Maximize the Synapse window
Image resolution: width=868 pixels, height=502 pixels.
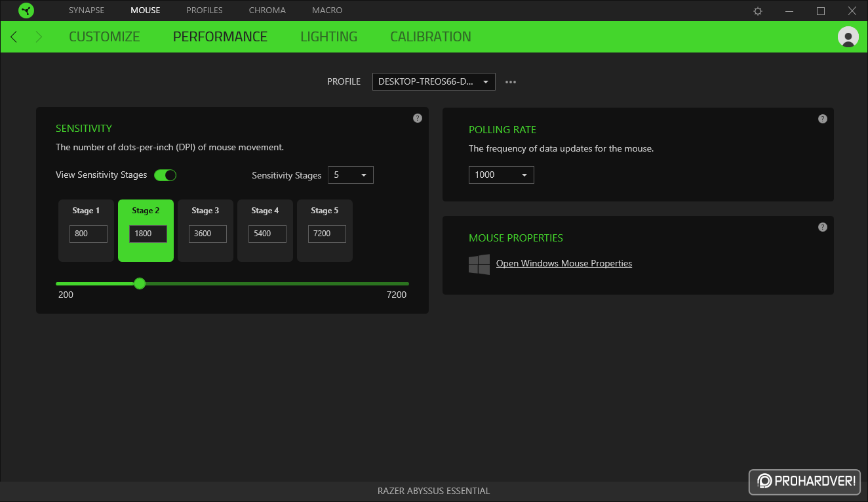coord(821,11)
